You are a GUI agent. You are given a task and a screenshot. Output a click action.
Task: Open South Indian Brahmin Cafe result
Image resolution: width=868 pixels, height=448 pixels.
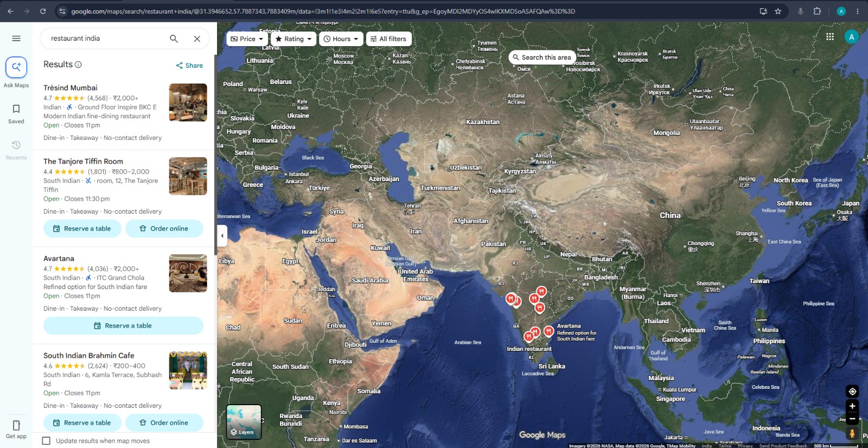pos(89,356)
